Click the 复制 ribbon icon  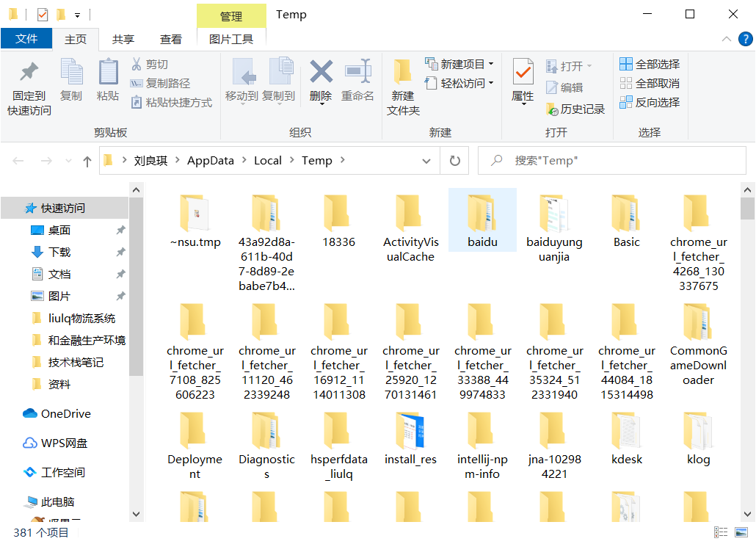pyautogui.click(x=71, y=72)
